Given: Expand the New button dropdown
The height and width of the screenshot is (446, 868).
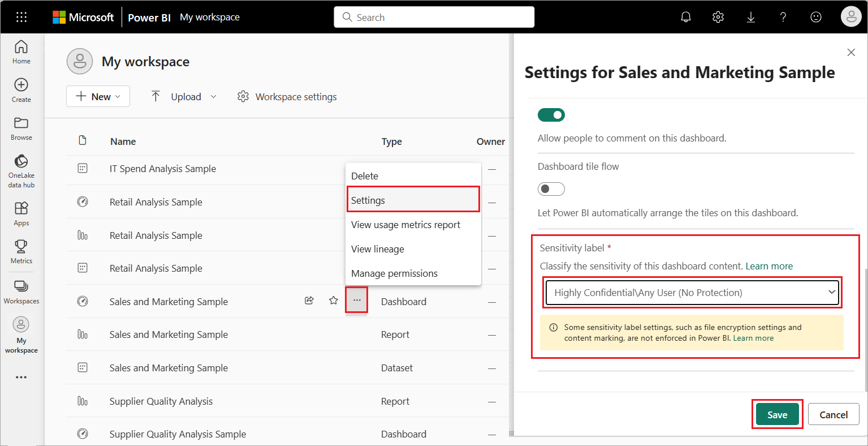Looking at the screenshot, I should (98, 96).
